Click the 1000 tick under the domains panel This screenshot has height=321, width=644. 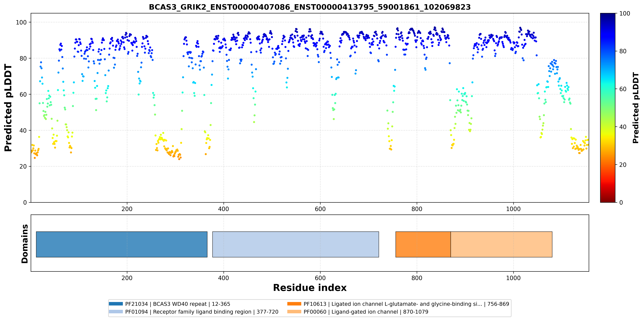pyautogui.click(x=513, y=278)
